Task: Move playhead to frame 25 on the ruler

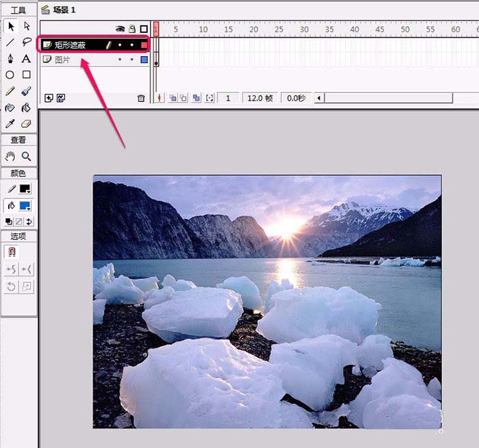Action: point(279,29)
